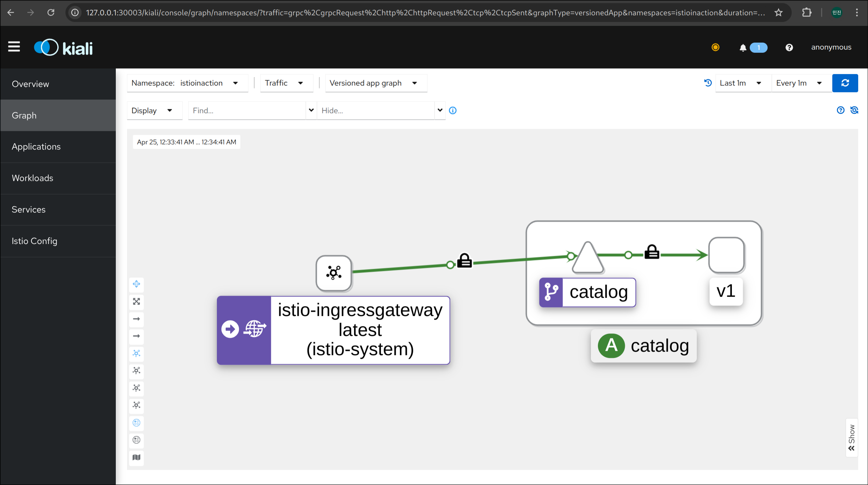The image size is (868, 485).
Task: Click the browser bookmark star icon
Action: (778, 13)
